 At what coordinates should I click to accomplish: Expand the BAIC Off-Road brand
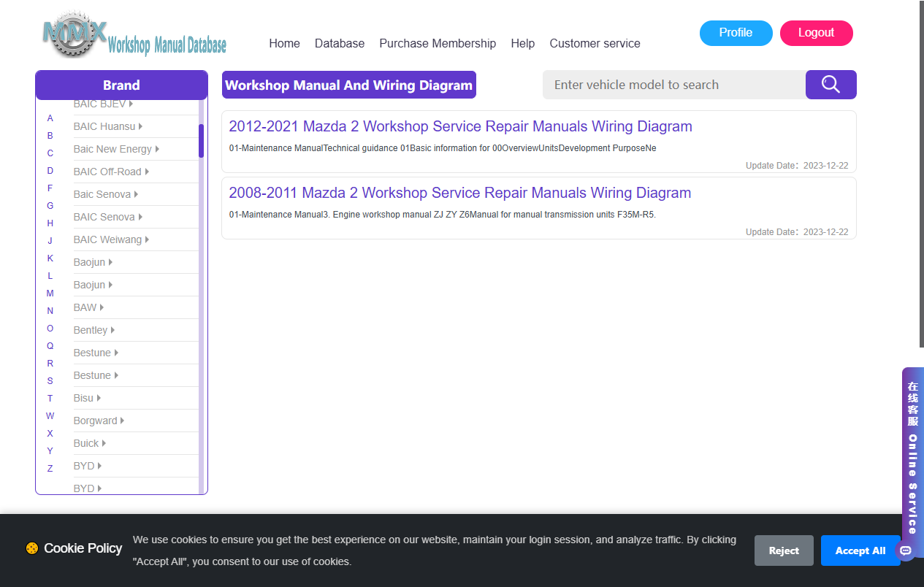coord(111,172)
